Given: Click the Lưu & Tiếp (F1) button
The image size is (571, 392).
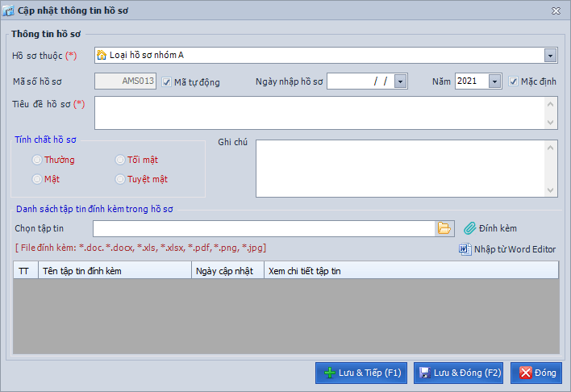Looking at the screenshot, I should 361,373.
